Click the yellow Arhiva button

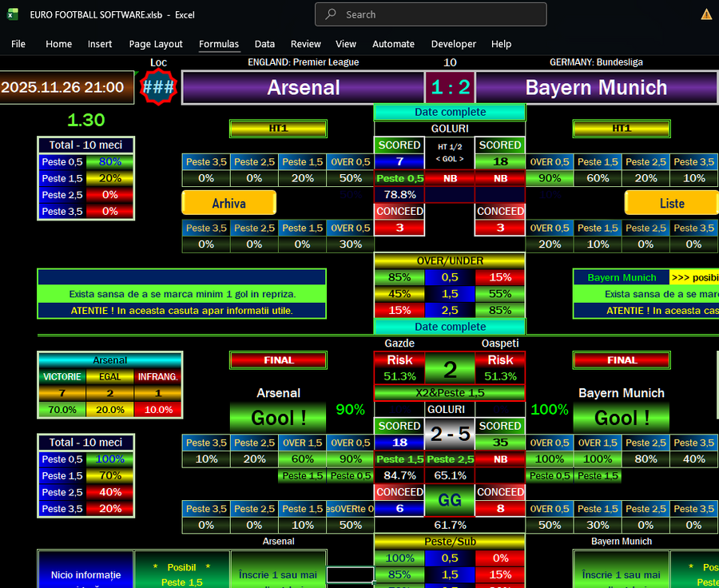pyautogui.click(x=228, y=203)
